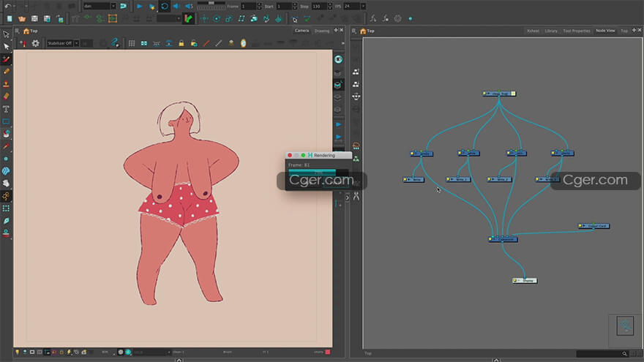This screenshot has width=644, height=362.
Task: Click the Save floppy icon
Action: [x=34, y=18]
